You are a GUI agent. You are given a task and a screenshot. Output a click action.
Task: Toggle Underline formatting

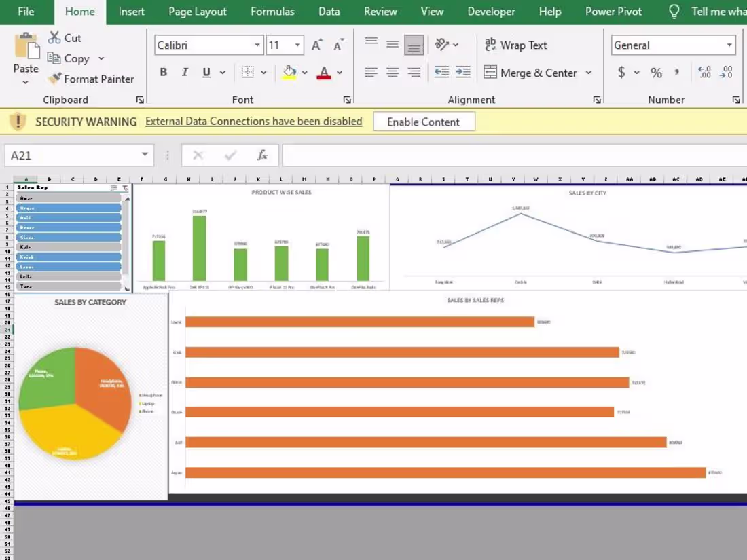pos(206,72)
